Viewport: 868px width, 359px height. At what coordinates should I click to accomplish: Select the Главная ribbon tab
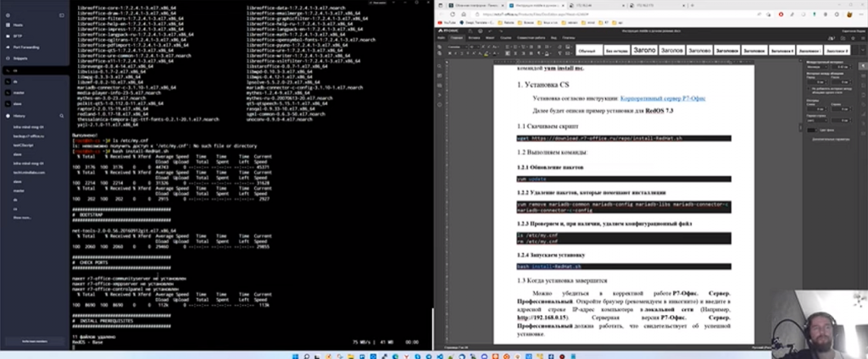[x=457, y=37]
